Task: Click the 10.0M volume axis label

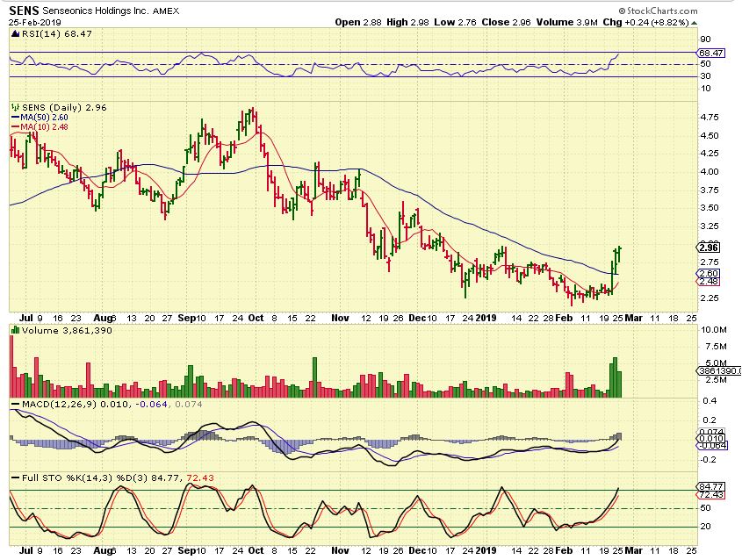Action: click(713, 330)
